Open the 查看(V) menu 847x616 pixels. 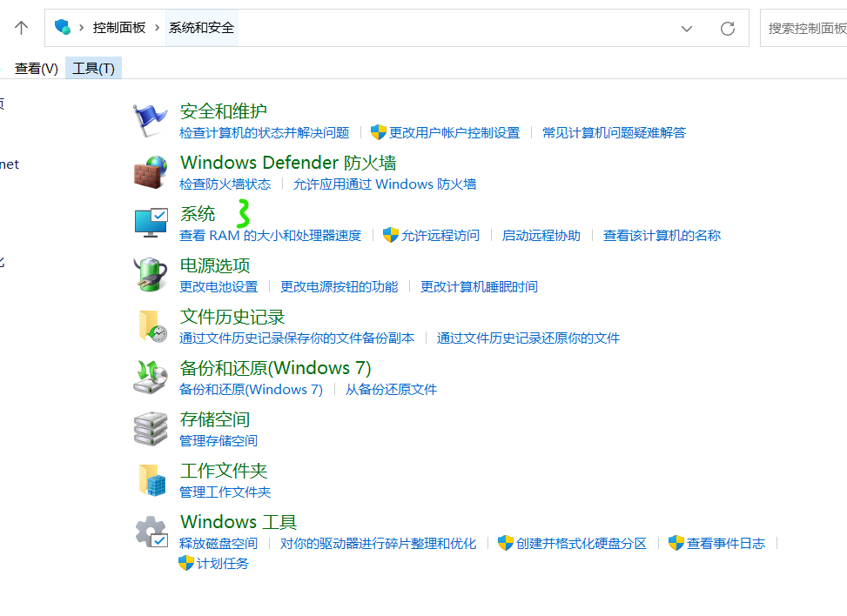36,67
